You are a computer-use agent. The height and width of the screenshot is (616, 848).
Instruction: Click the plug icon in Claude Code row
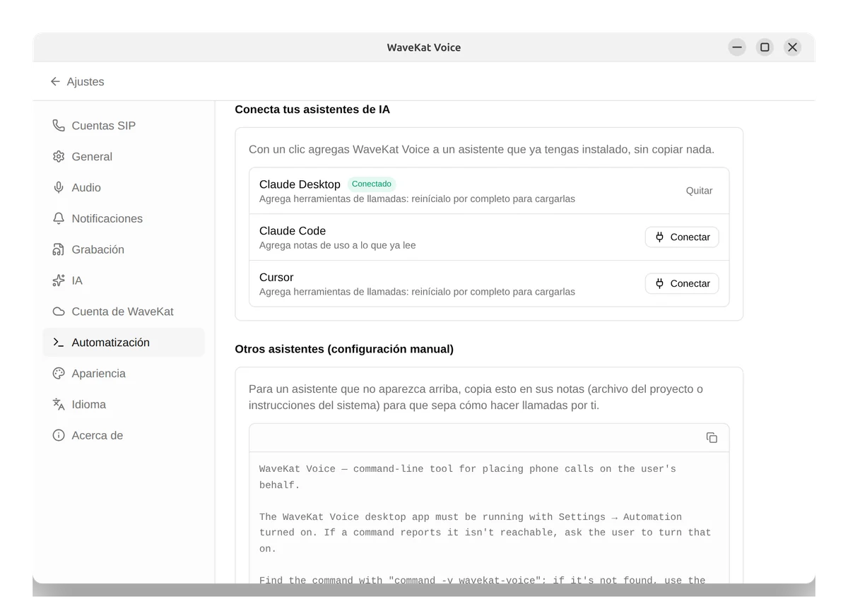(659, 237)
